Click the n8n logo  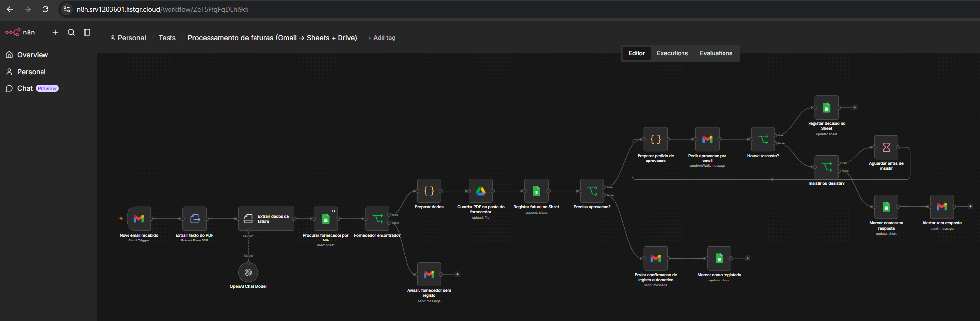coord(20,32)
